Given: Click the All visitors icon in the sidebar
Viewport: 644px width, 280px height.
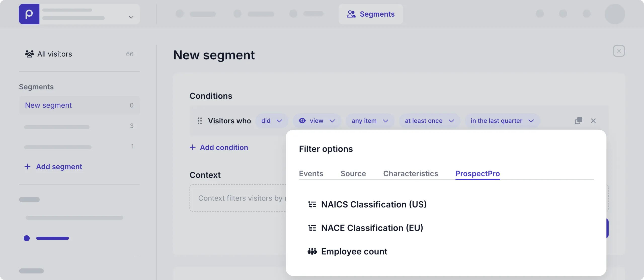Looking at the screenshot, I should tap(29, 54).
